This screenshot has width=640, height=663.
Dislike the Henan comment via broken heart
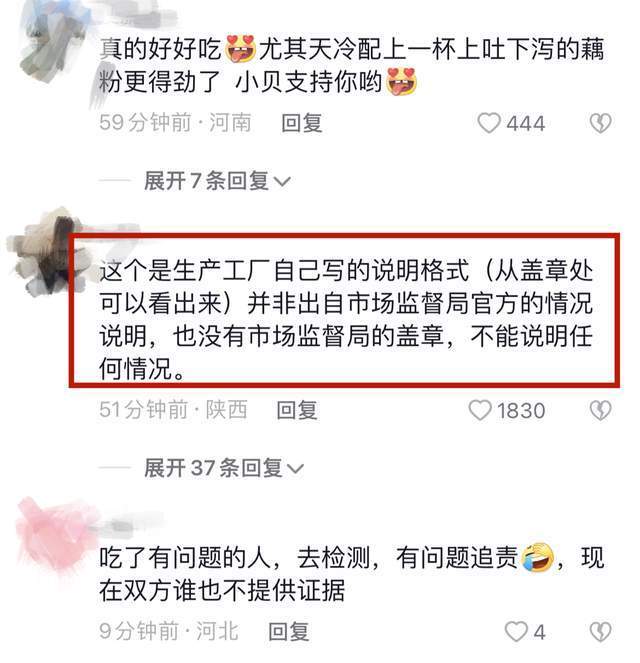point(601,123)
